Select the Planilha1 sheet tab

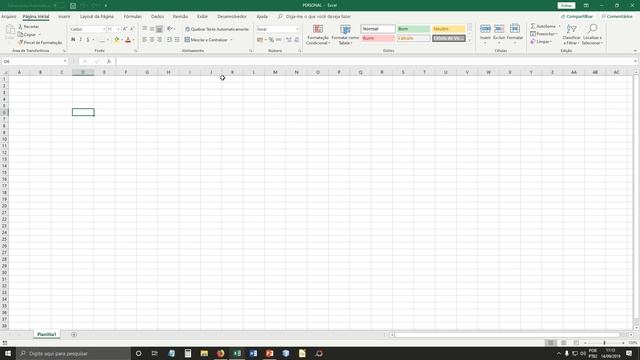click(47, 334)
